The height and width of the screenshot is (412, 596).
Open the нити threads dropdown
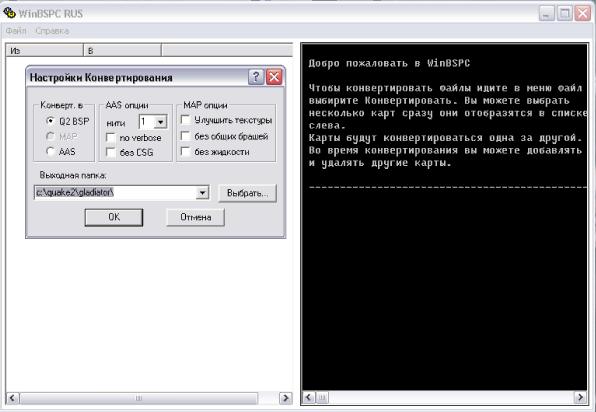161,122
